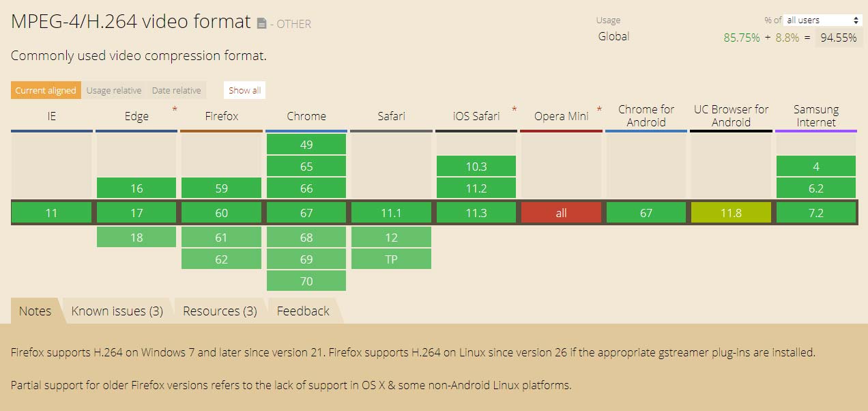Switch to the Date relative view
The image size is (868, 411).
[x=176, y=90]
